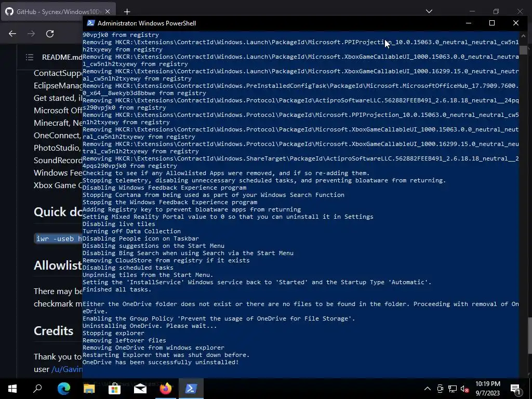The height and width of the screenshot is (399, 532).
Task: Open taskbar Search magnifier
Action: (x=37, y=389)
